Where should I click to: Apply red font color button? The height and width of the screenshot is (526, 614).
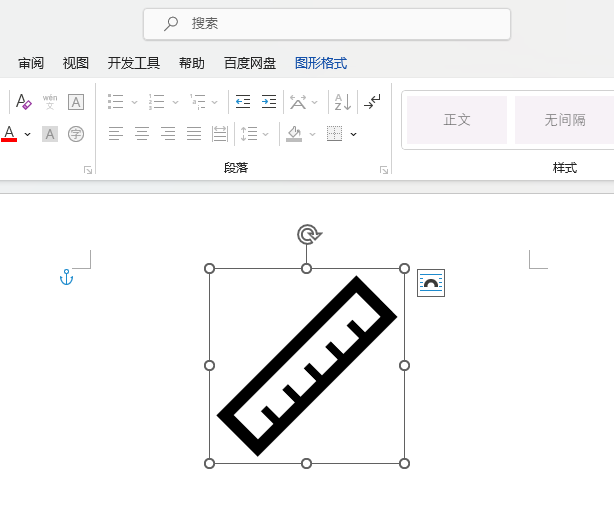tap(9, 134)
